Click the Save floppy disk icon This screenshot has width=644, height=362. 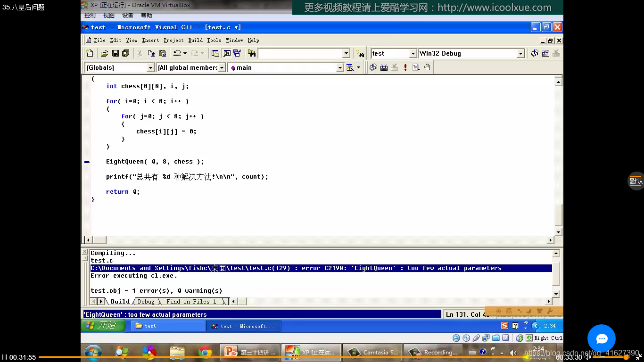point(115,53)
